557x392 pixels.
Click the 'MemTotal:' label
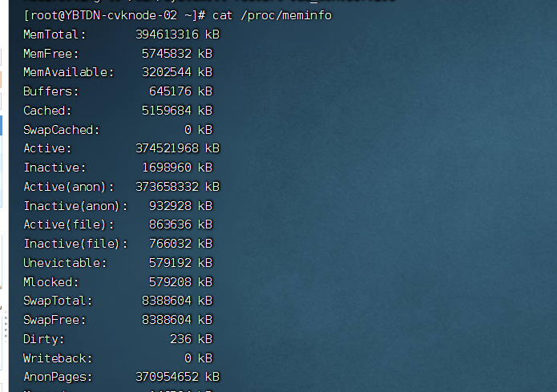pyautogui.click(x=54, y=34)
